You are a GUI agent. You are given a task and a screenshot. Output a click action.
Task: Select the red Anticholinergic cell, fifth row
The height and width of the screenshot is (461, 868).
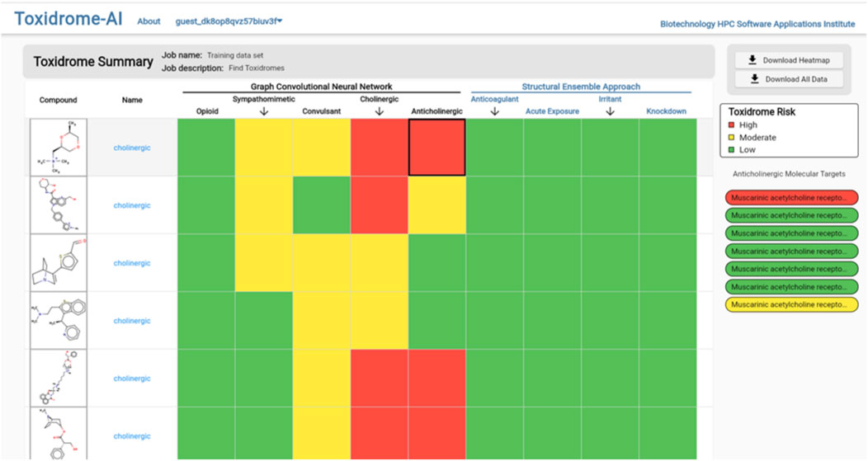click(x=436, y=378)
